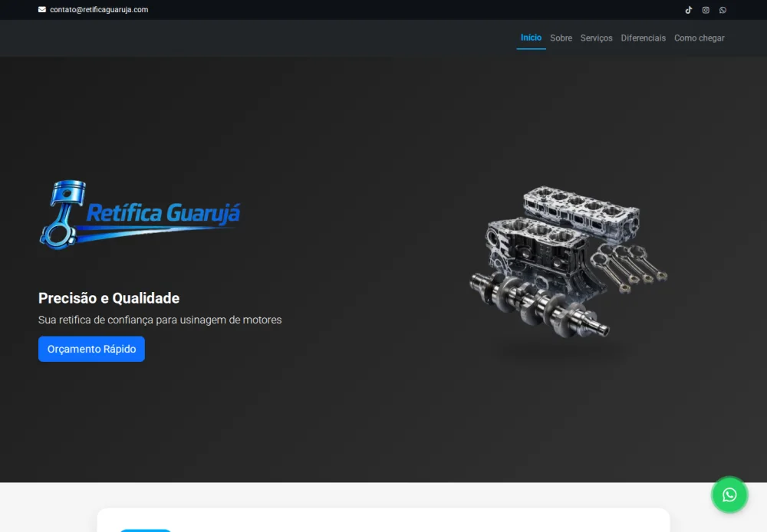767x532 pixels.
Task: Select Serviços in the navigation bar
Action: (x=596, y=38)
